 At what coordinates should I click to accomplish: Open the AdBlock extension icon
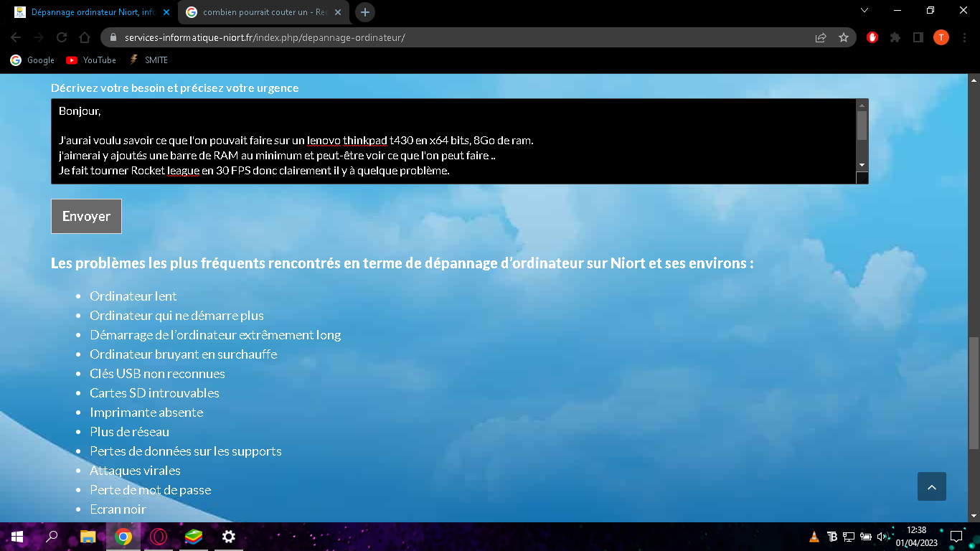point(872,37)
